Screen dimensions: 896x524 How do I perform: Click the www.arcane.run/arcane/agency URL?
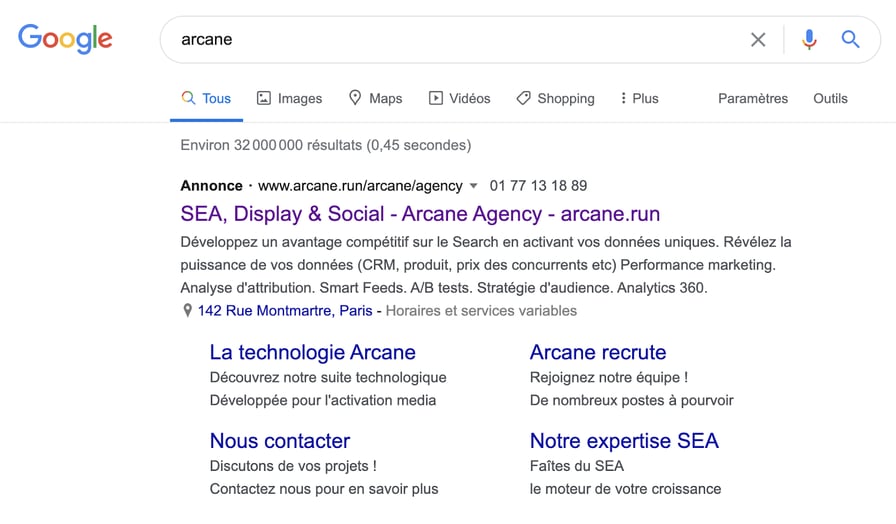(x=360, y=186)
